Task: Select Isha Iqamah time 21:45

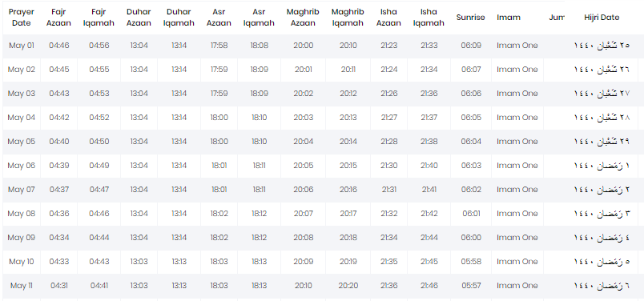Action: (429, 262)
